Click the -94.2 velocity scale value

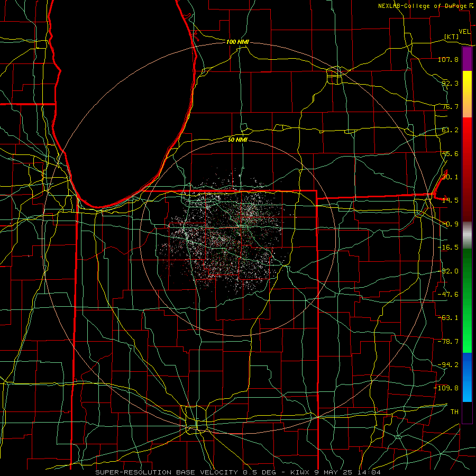click(x=448, y=364)
